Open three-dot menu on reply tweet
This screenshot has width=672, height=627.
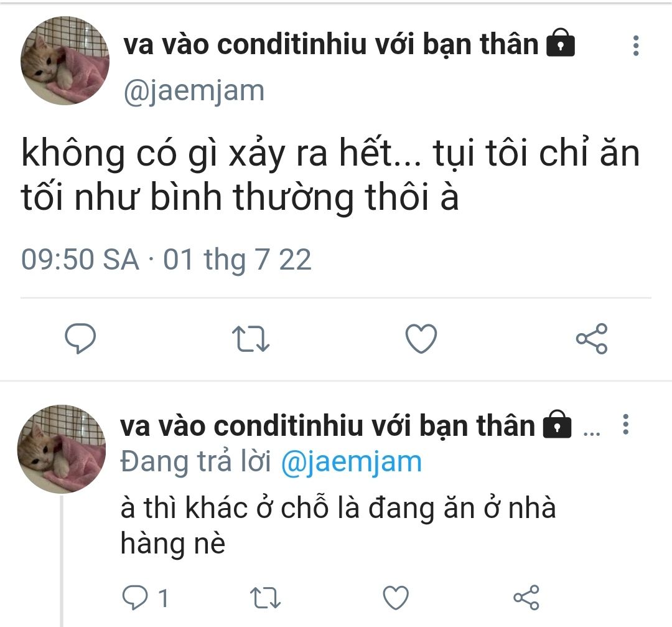(626, 425)
